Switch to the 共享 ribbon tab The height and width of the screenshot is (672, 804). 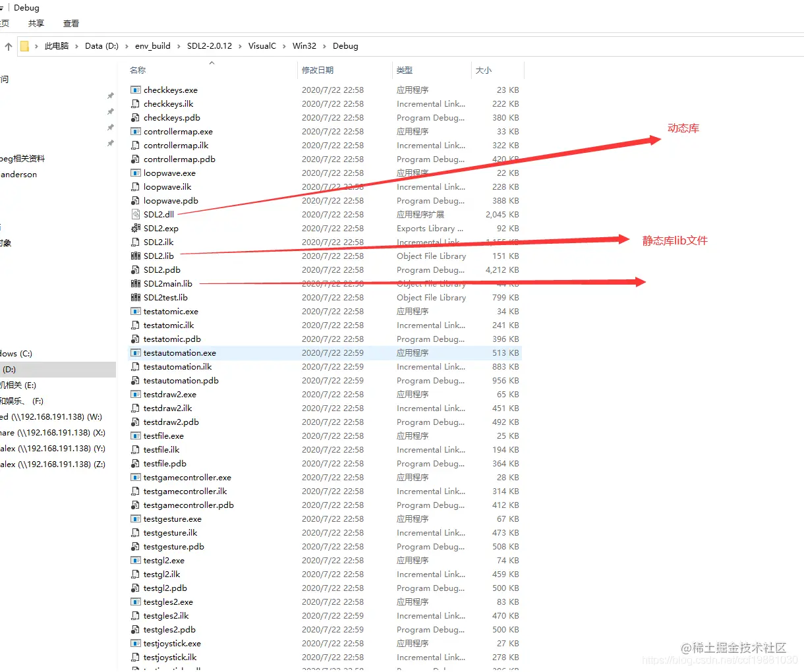(x=36, y=23)
